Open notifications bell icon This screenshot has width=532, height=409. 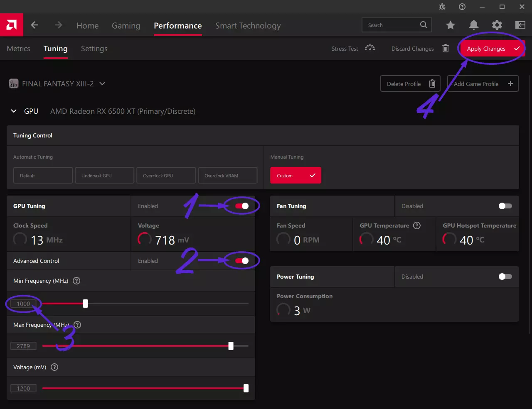pyautogui.click(x=474, y=25)
